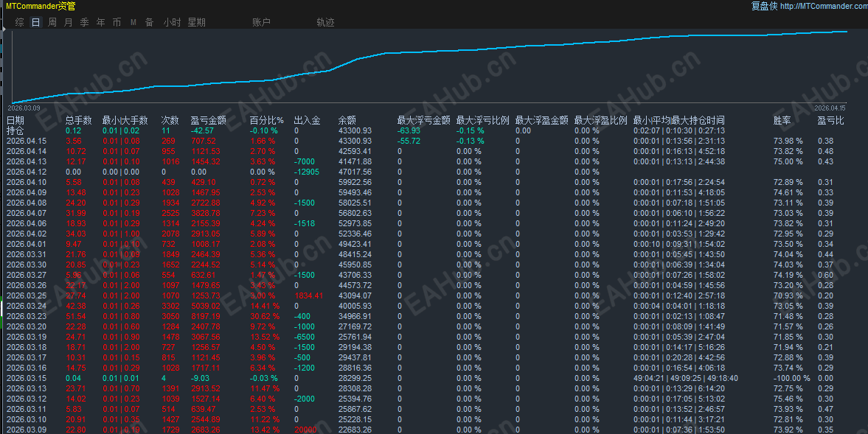This screenshot has height=434, width=868.
Task: Open the http://MTCommander.com link
Action: click(x=824, y=6)
